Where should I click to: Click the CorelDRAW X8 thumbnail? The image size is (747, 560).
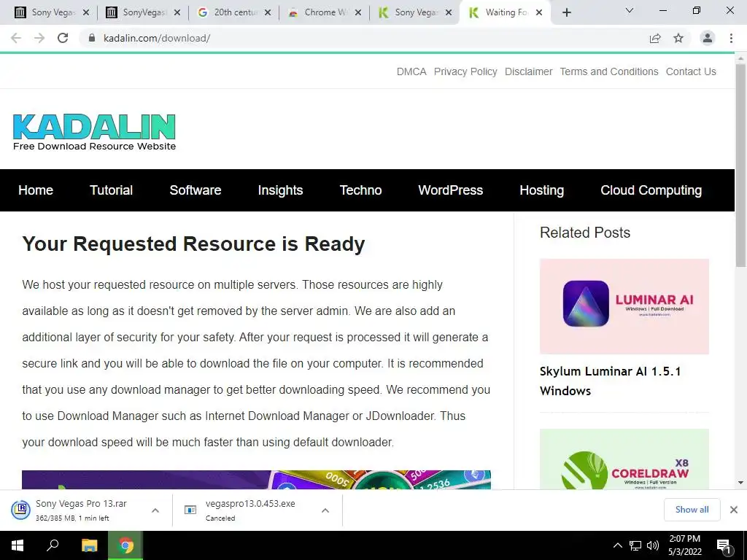624,459
